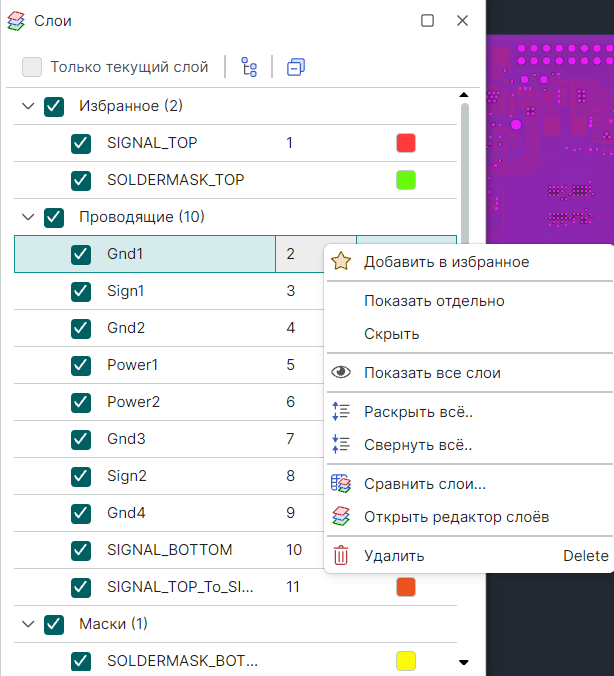
Task: Close the Слои panel
Action: [462, 20]
